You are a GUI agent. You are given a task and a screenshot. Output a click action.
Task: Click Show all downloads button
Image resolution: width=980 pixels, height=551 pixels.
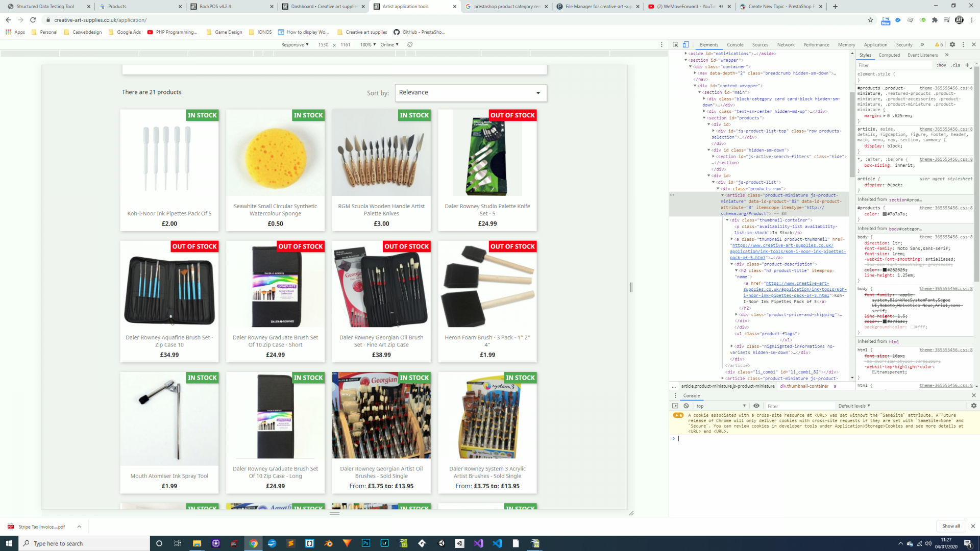click(950, 526)
